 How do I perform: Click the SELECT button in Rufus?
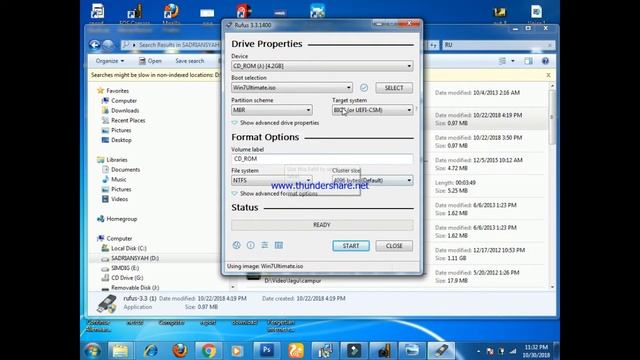click(394, 88)
